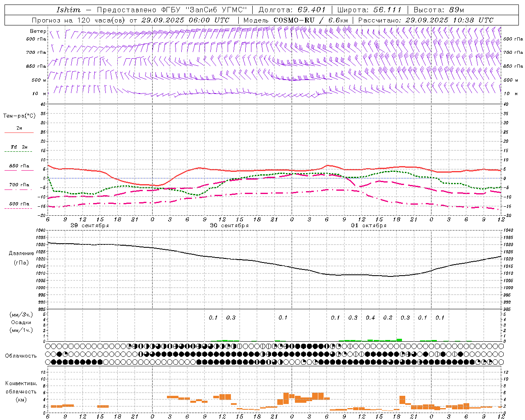Click the Конвективн. cloud panel label

click(21, 383)
